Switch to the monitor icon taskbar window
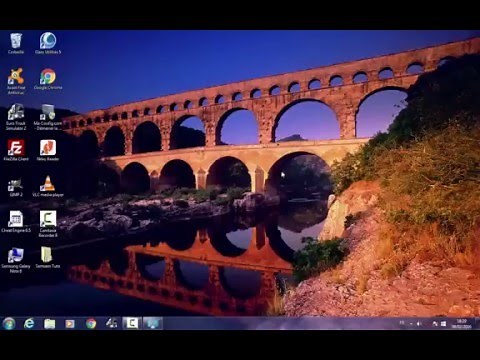480x360 pixels. click(x=153, y=323)
